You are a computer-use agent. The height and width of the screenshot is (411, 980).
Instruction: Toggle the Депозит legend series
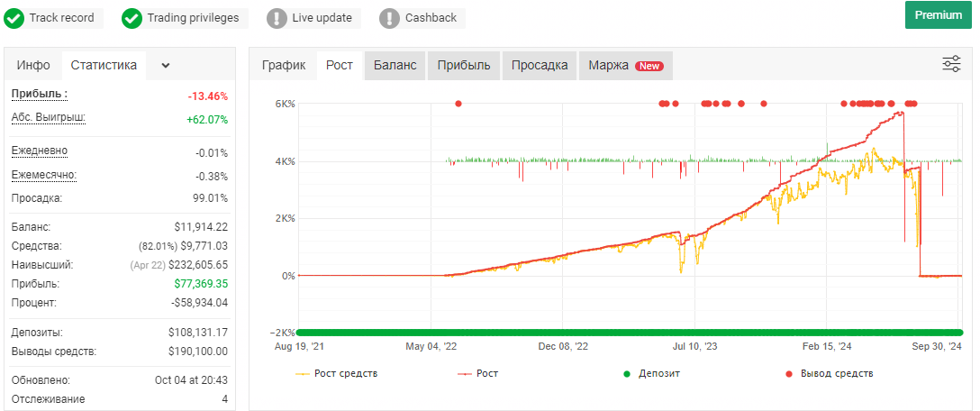pyautogui.click(x=650, y=374)
